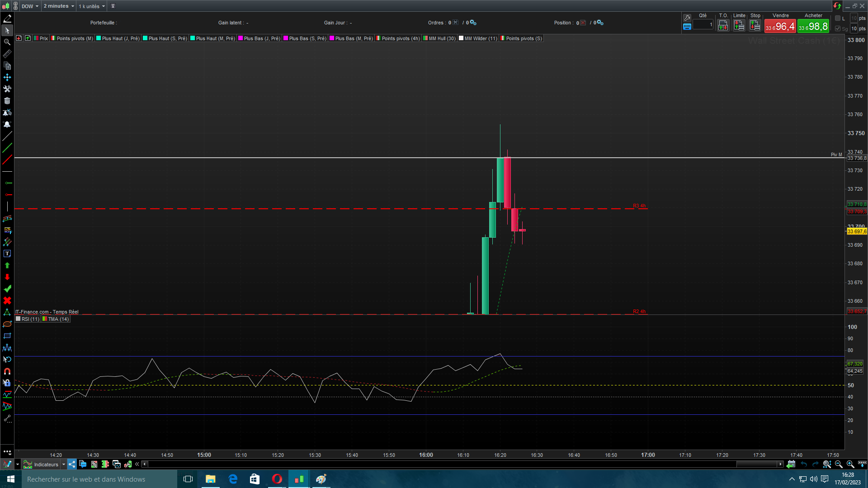Expand the Indicateurs dropdown arrow
Screen dimensions: 868x488
[x=64, y=464]
